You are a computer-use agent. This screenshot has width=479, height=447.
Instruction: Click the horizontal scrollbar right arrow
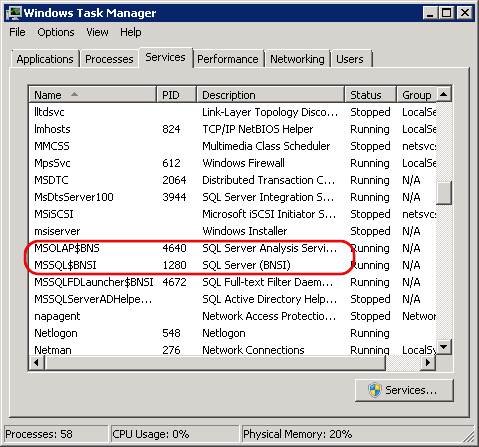[x=428, y=362]
